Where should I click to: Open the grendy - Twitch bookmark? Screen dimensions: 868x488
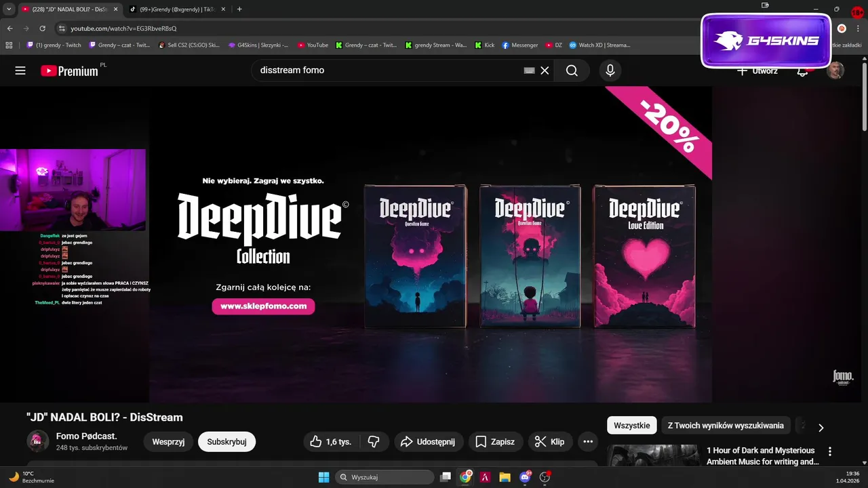click(x=54, y=45)
